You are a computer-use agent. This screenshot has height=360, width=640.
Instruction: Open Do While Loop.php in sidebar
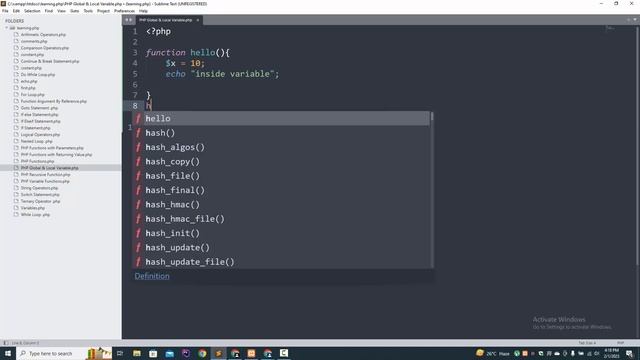(38, 75)
